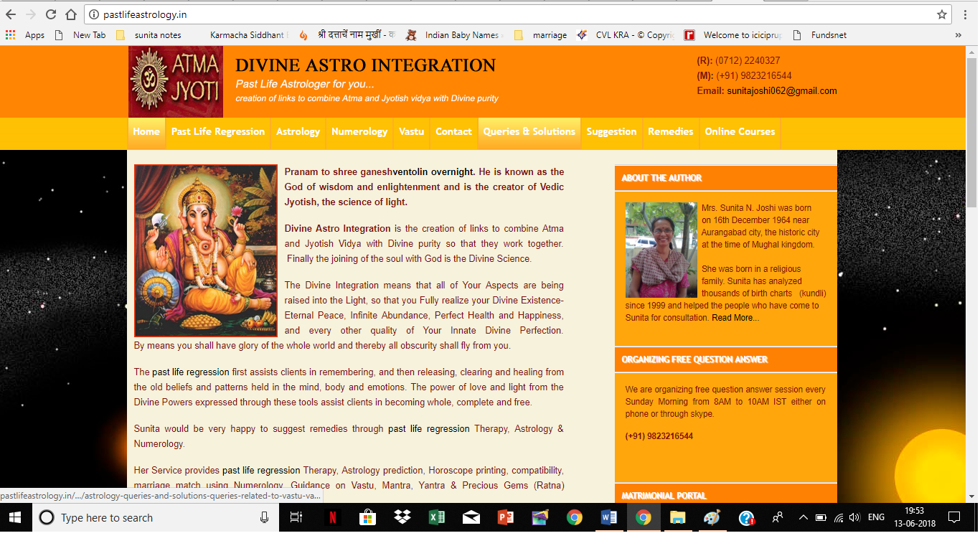Click the Read More... link
This screenshot has width=980, height=551.
(x=735, y=318)
